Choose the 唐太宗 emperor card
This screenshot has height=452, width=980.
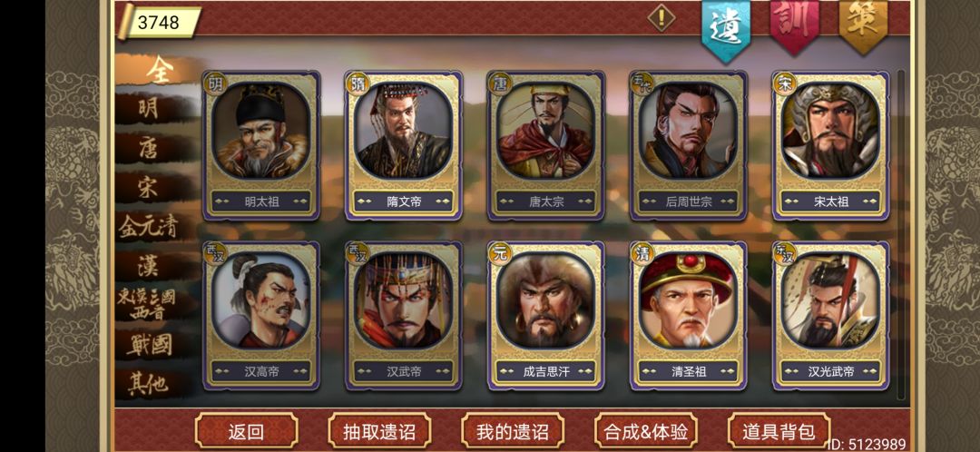pos(546,145)
